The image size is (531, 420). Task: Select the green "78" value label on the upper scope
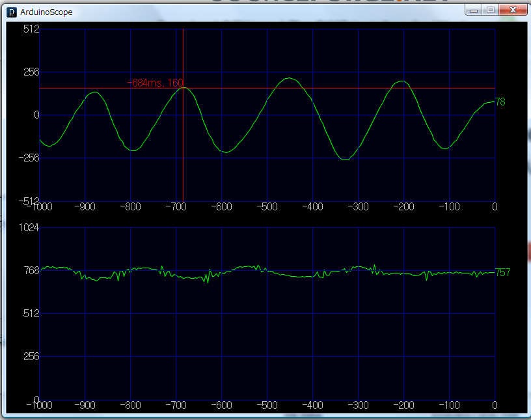pos(498,102)
